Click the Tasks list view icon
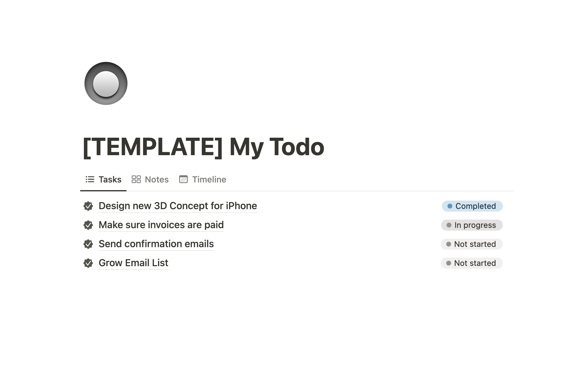The width and height of the screenshot is (588, 368). point(90,179)
